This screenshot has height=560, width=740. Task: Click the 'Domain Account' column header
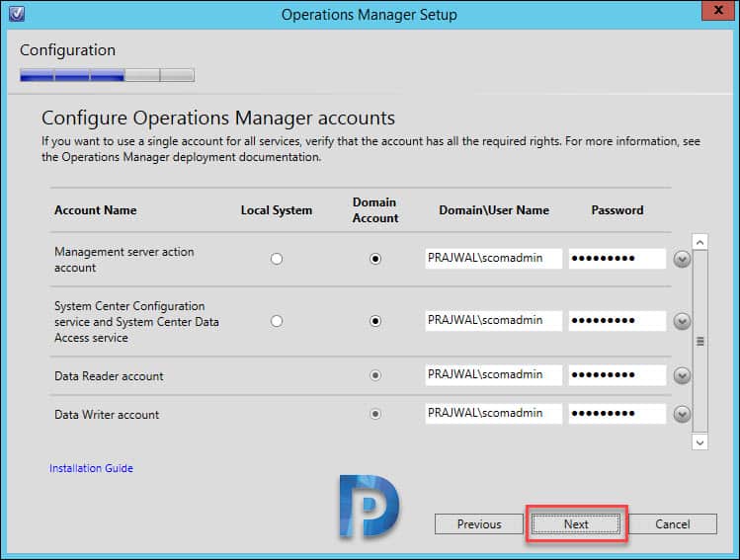[x=375, y=210]
